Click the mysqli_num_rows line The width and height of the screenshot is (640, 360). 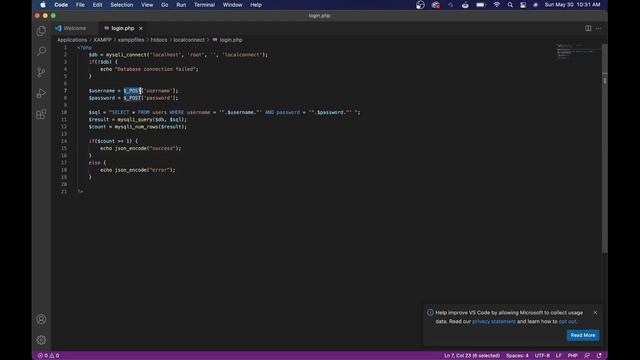[138, 127]
